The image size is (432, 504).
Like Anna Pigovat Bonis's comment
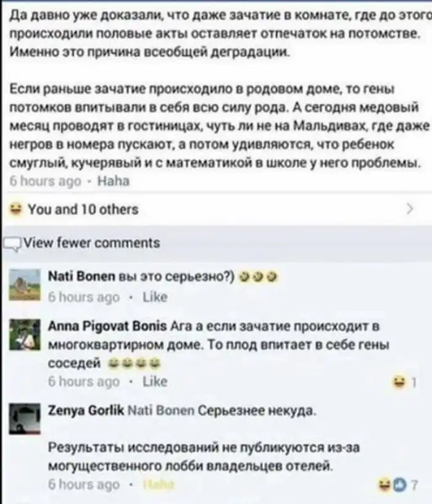[x=155, y=381]
